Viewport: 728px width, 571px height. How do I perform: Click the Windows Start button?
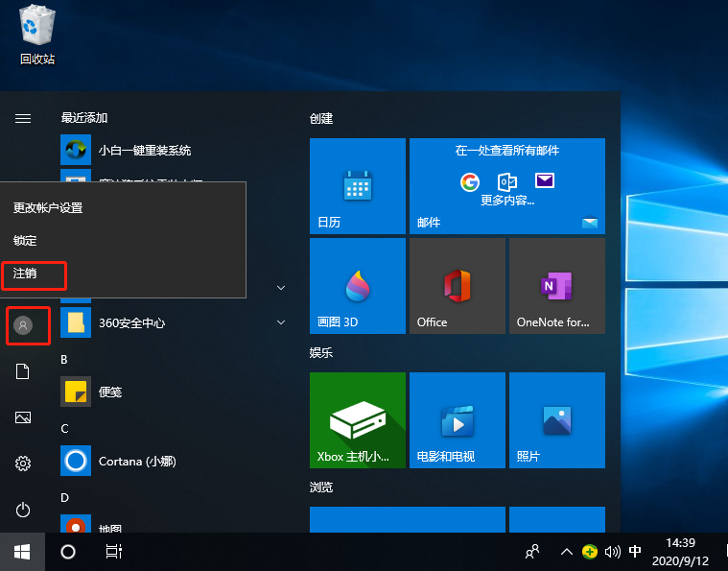[x=22, y=552]
